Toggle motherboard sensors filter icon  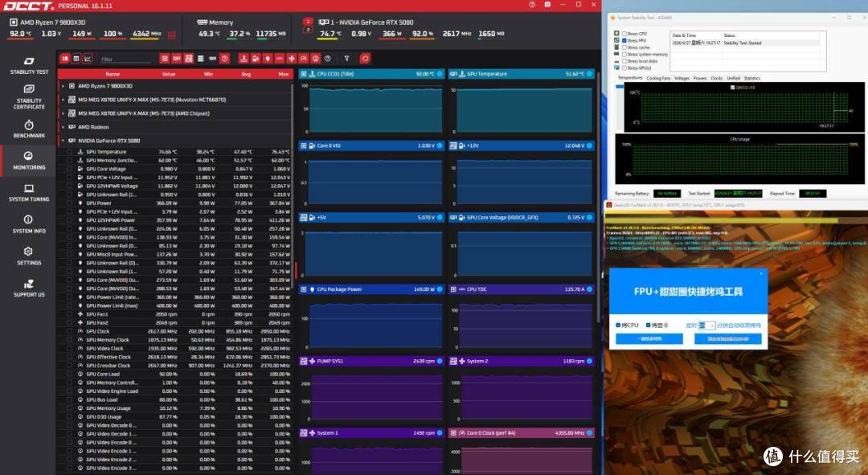(x=189, y=59)
